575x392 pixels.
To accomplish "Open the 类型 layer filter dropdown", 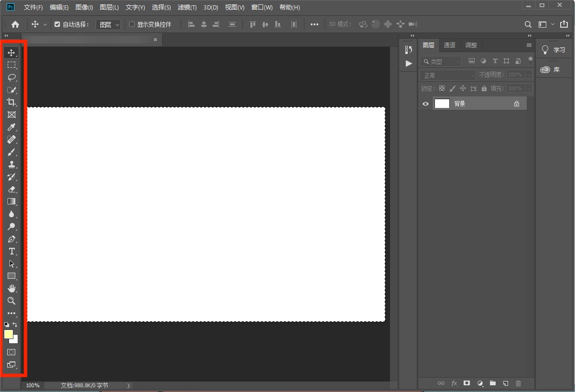I will pyautogui.click(x=441, y=61).
